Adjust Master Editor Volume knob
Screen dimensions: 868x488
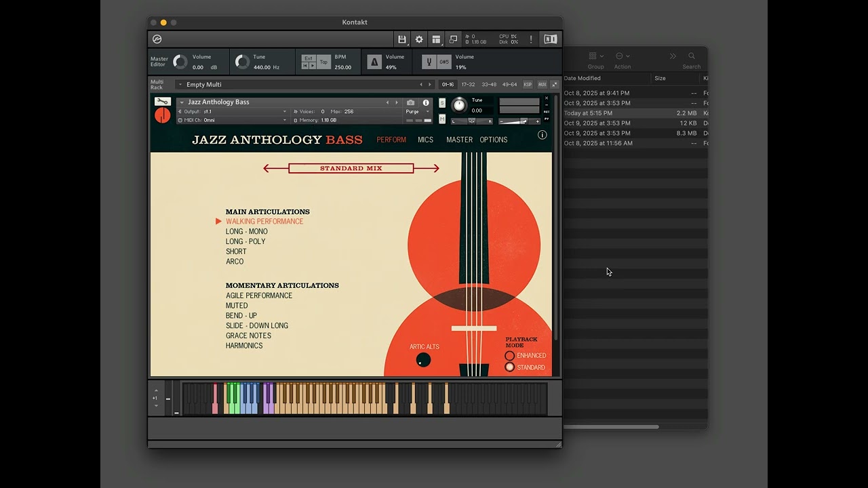(x=180, y=62)
